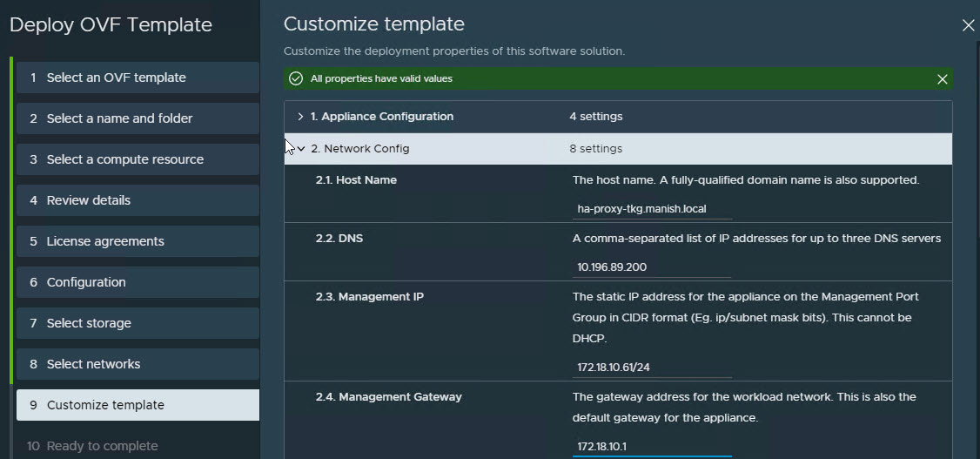The width and height of the screenshot is (980, 459).
Task: Click the green checkmark success icon
Action: (x=296, y=79)
